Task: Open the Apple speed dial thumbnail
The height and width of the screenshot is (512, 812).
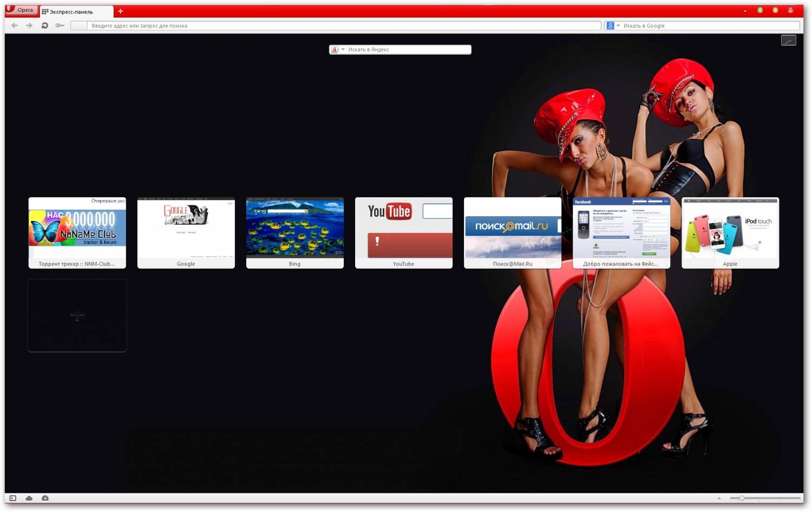Action: coord(730,233)
